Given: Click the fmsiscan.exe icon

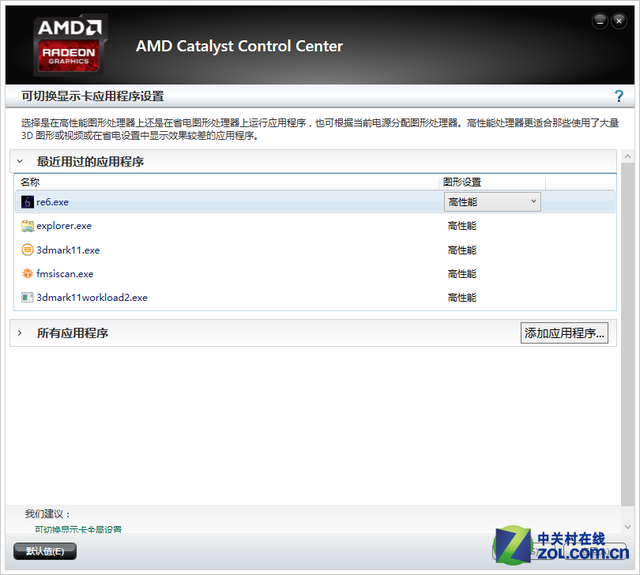Looking at the screenshot, I should [27, 273].
